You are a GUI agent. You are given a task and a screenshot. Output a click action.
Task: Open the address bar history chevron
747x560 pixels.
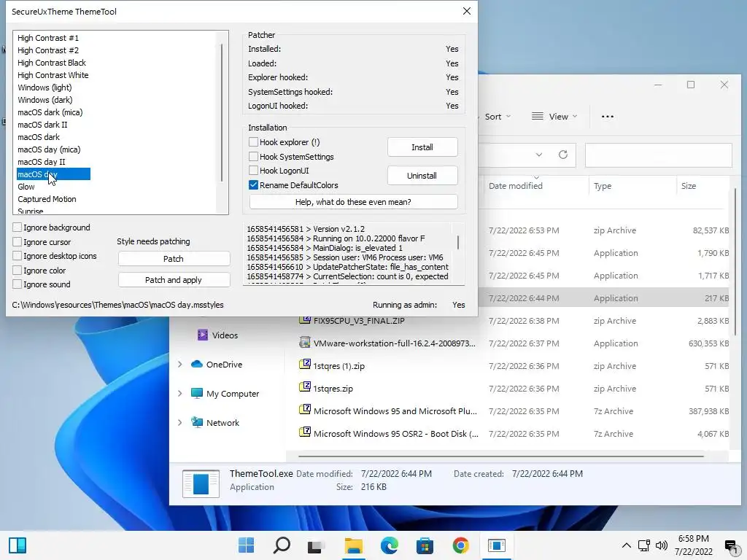[539, 155]
